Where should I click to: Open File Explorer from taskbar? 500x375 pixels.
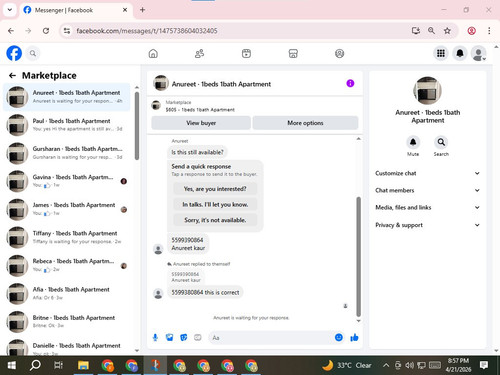click(83, 365)
